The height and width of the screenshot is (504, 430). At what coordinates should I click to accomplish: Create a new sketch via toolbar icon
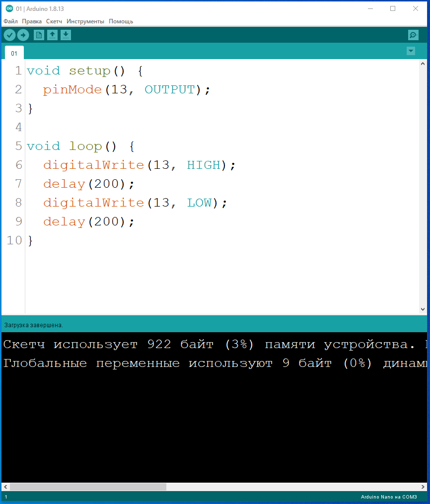pos(39,35)
